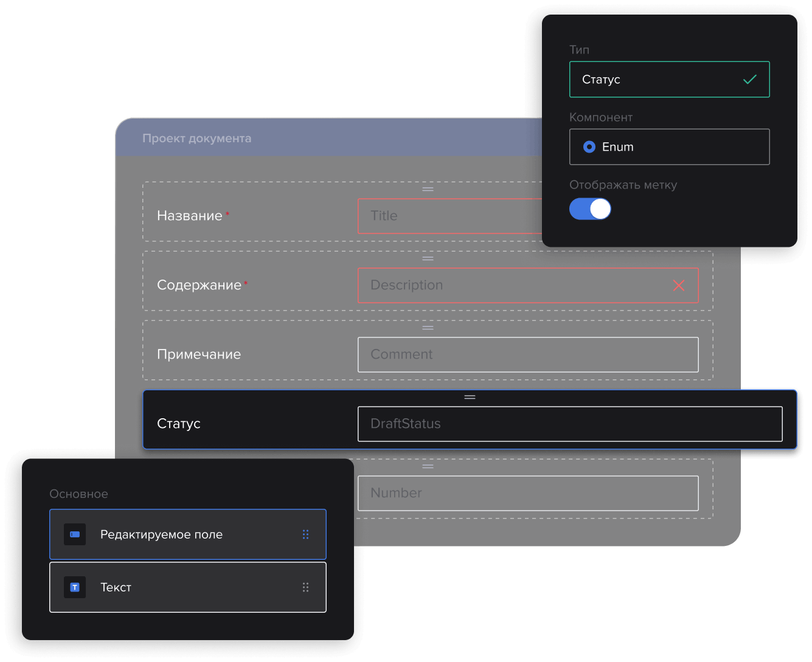Click the DraftStatus input field

(569, 424)
